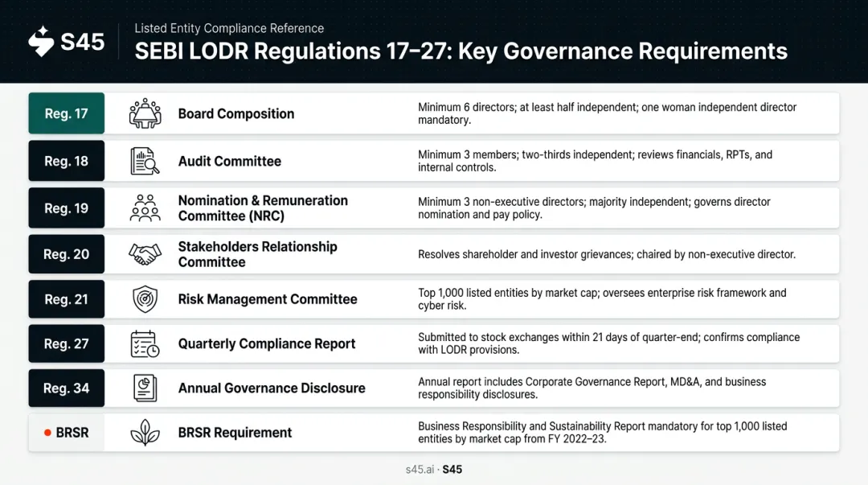The image size is (868, 485).
Task: Select the Reg. 19 badge
Action: click(67, 208)
